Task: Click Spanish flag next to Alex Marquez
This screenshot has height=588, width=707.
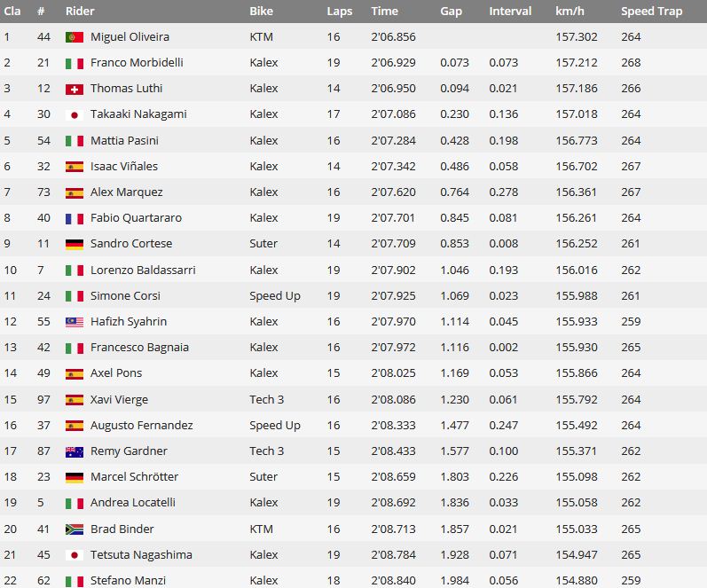Action: point(75,192)
